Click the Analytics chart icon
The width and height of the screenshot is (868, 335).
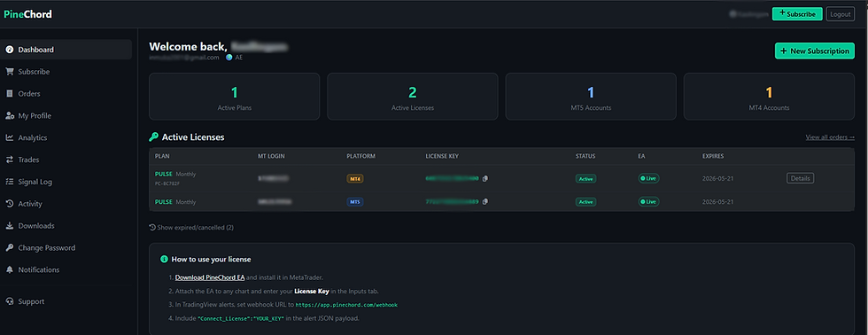[10, 138]
